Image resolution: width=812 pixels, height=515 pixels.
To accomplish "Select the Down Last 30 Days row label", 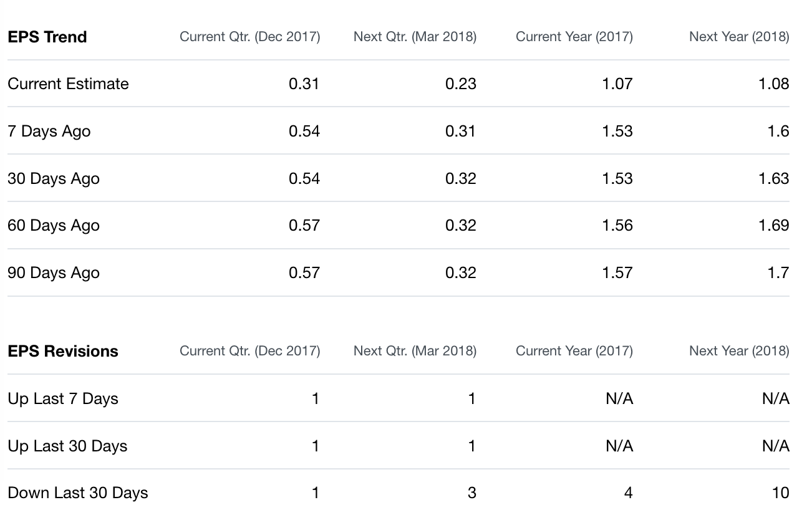I will point(78,493).
